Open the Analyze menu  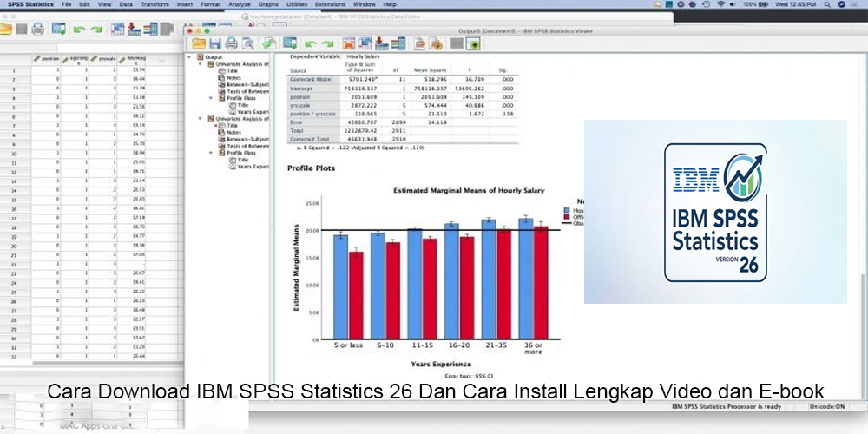(240, 4)
